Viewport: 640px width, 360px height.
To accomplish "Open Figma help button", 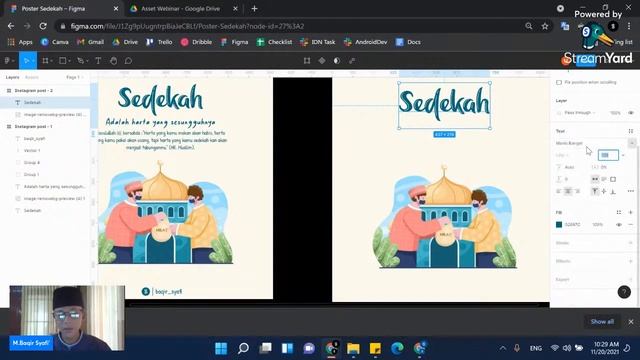I will [x=624, y=292].
